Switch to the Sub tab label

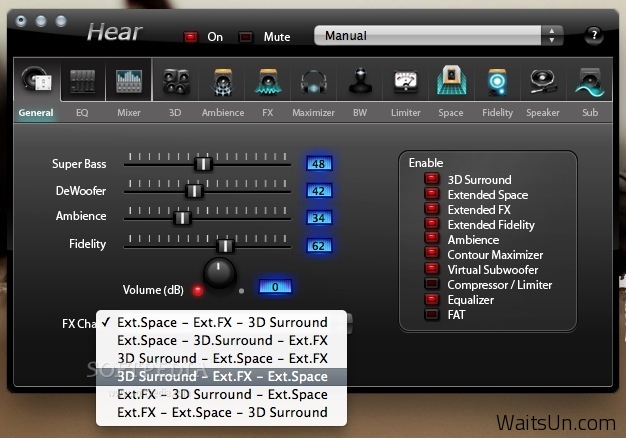tap(590, 113)
